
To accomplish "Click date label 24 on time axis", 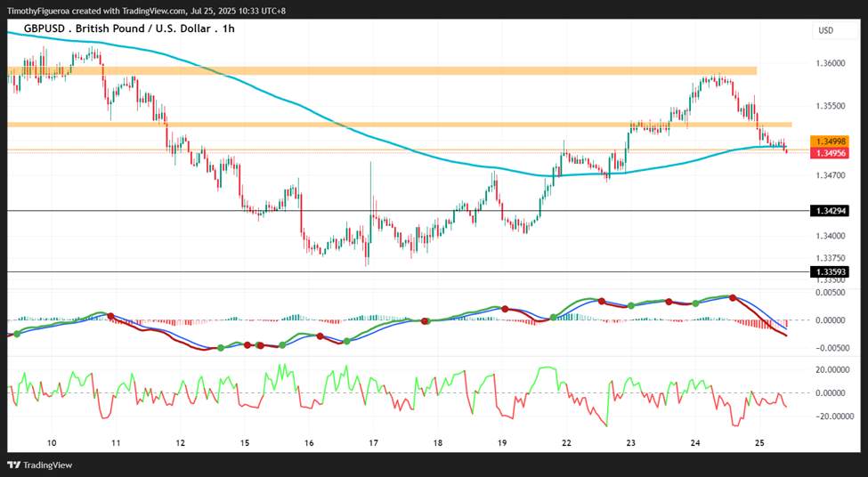I will point(695,443).
